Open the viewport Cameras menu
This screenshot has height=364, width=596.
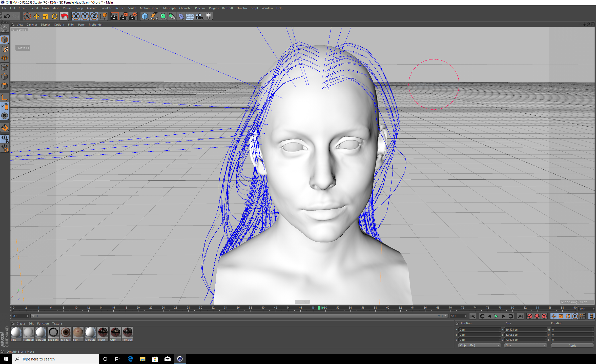click(32, 25)
